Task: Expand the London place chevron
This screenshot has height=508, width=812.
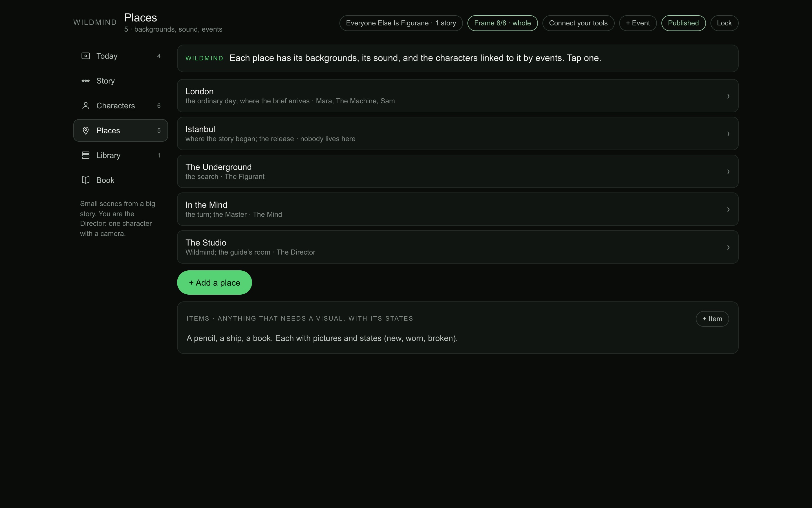Action: [728, 96]
